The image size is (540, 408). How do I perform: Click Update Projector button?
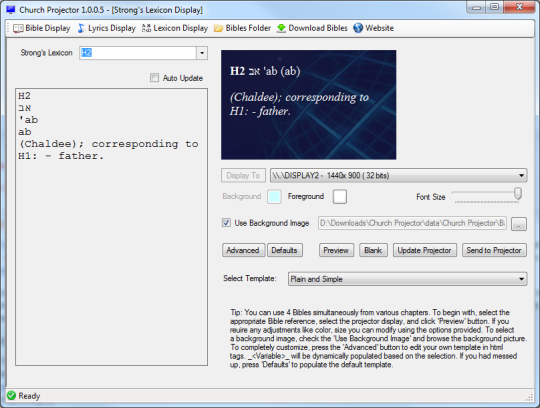(x=425, y=250)
